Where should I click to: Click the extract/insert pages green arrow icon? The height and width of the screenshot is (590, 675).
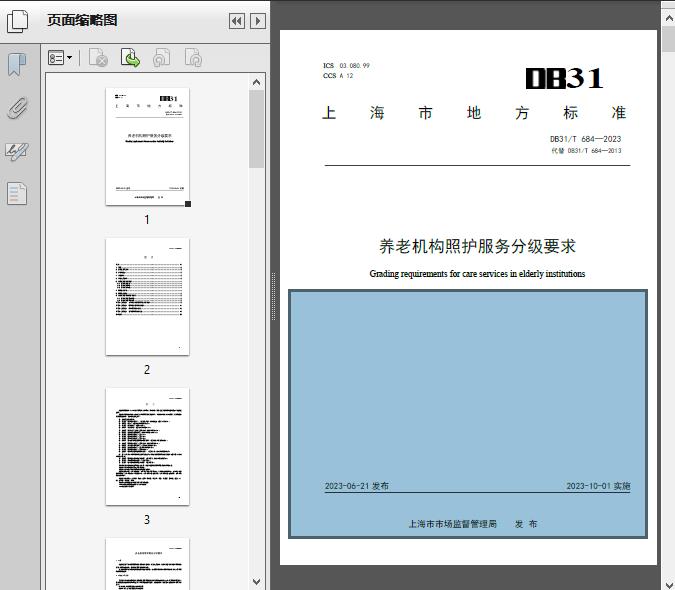[130, 58]
